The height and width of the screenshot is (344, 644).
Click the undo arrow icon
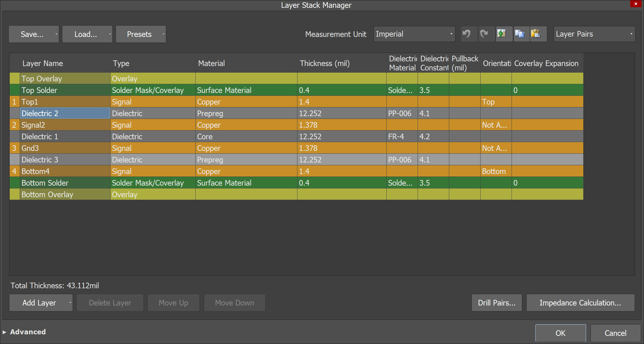(467, 34)
